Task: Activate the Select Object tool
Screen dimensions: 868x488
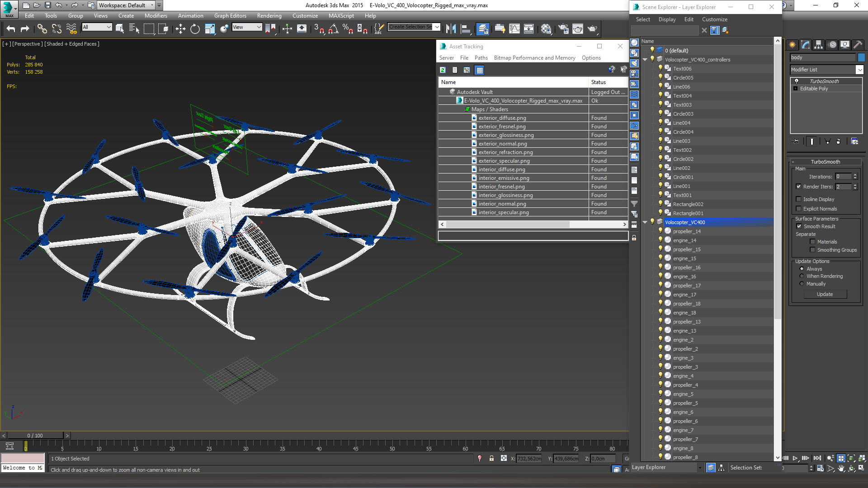Action: click(120, 29)
